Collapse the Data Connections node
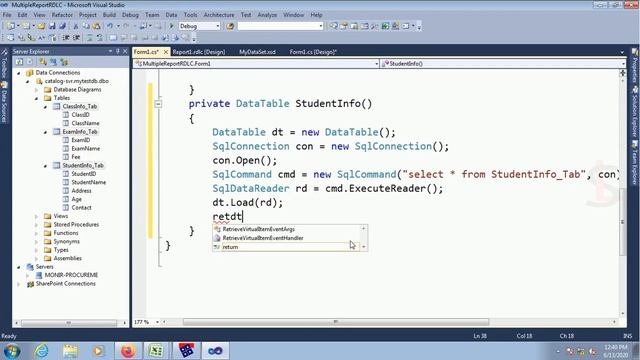Image resolution: width=640 pixels, height=360 pixels. point(18,73)
